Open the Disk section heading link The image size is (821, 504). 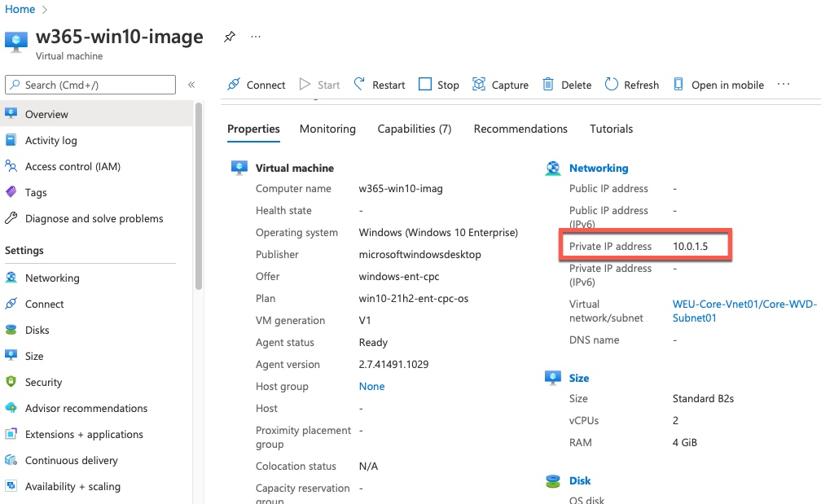click(580, 480)
